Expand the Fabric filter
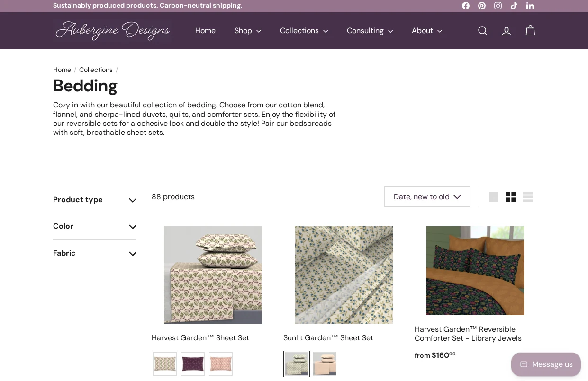The image size is (588, 381). tap(95, 253)
